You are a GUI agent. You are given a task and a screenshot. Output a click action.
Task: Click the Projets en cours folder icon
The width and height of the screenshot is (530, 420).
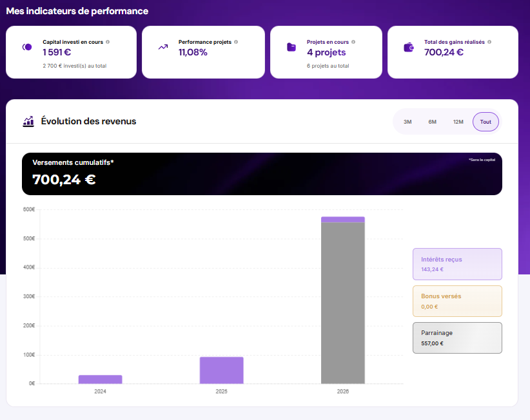tap(291, 47)
